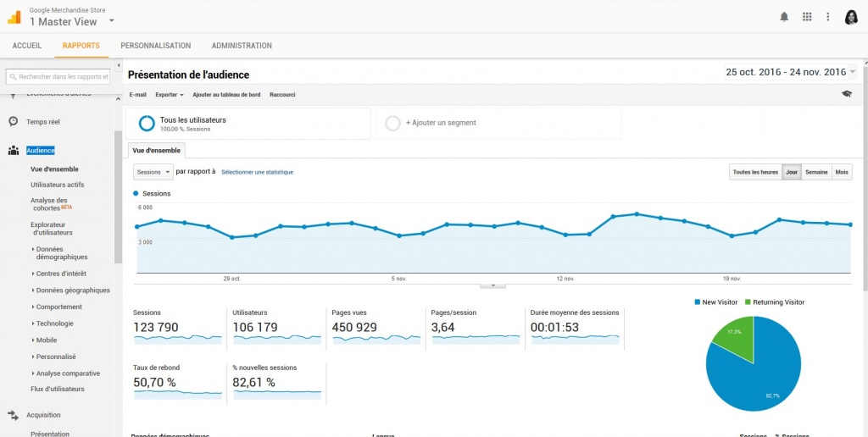Click the empty Ajouter un segment circle
This screenshot has width=868, height=437.
coord(392,124)
